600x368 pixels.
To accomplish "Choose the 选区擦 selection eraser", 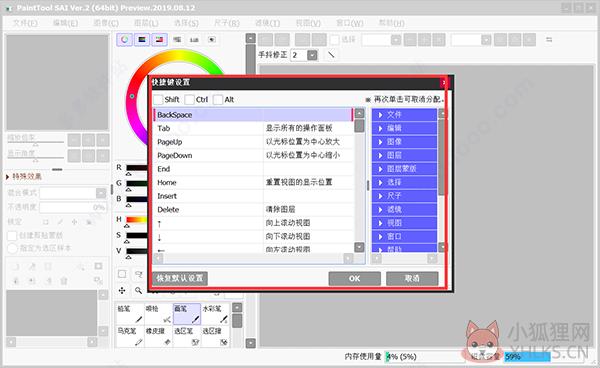I will coord(215,336).
